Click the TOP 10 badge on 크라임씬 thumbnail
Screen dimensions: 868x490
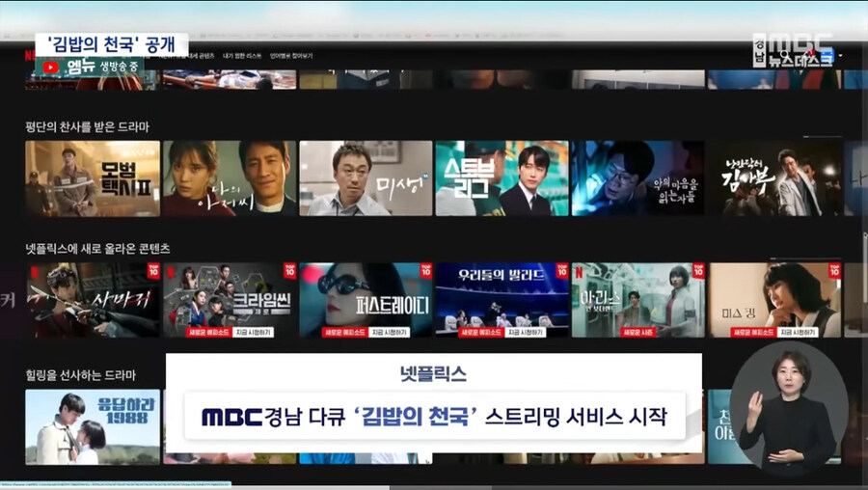coord(288,271)
